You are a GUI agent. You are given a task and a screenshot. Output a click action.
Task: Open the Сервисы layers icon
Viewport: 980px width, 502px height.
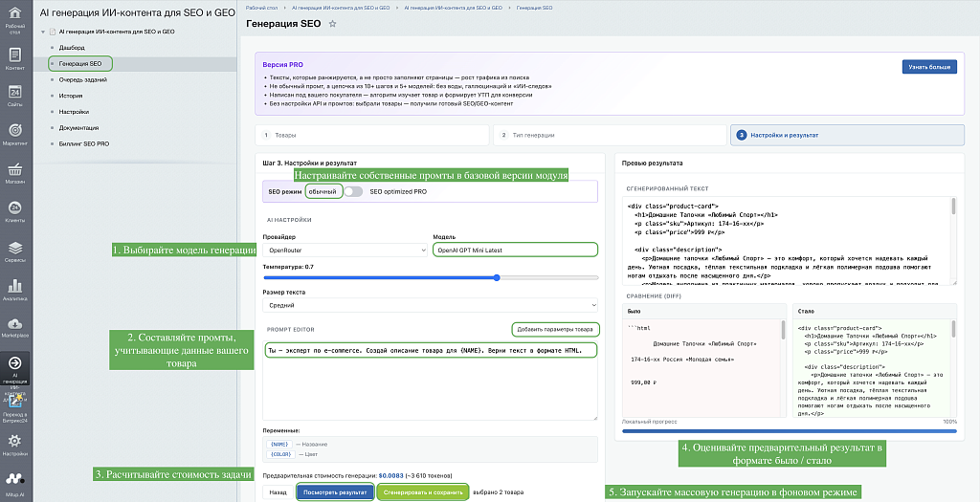[x=15, y=248]
